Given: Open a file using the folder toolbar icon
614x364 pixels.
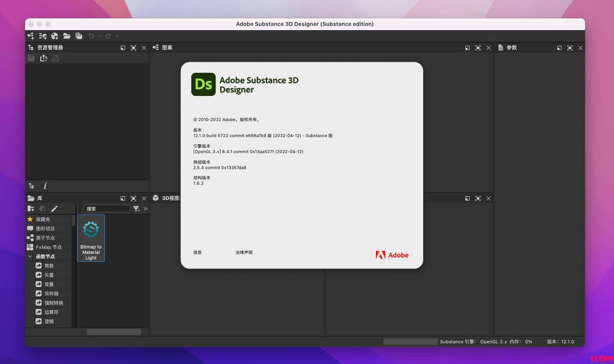Looking at the screenshot, I should [x=67, y=36].
